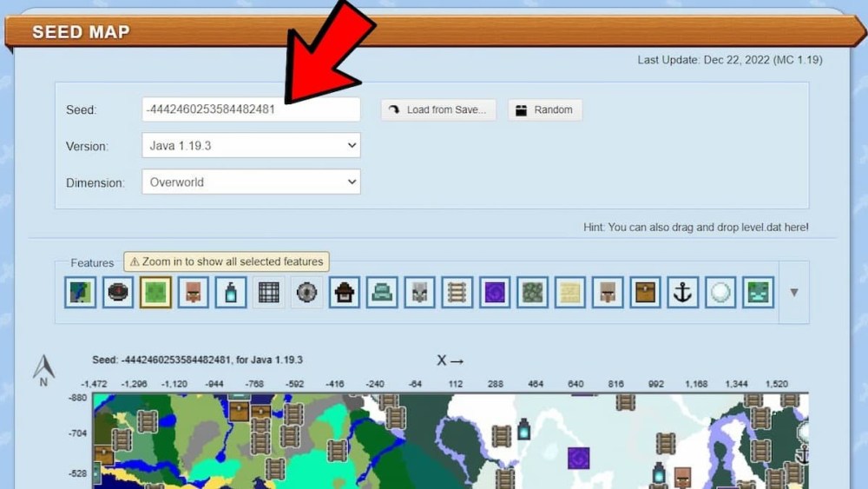Click the purple Ruined Portal feature icon
This screenshot has width=868, height=489.
495,293
